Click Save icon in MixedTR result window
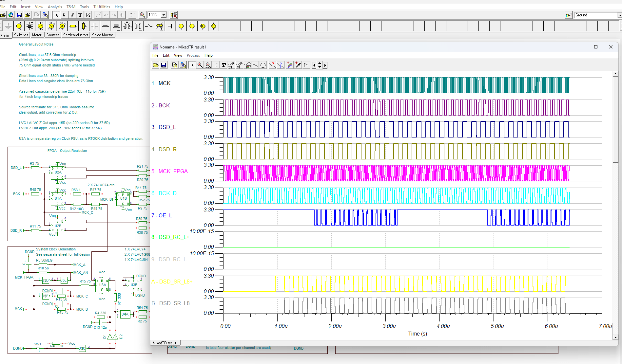This screenshot has width=622, height=364. (x=164, y=65)
